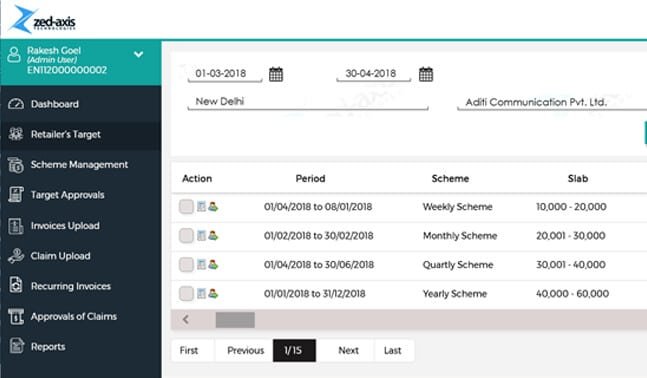Screen dimensions: 647x378
Task: Click the horizontal scrollbar left arrow
Action: tap(186, 319)
